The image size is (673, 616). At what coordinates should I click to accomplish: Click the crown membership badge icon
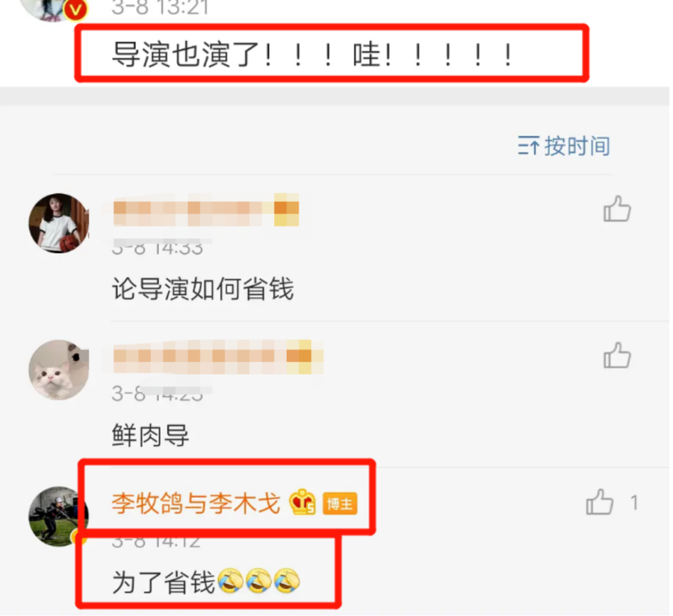[303, 502]
